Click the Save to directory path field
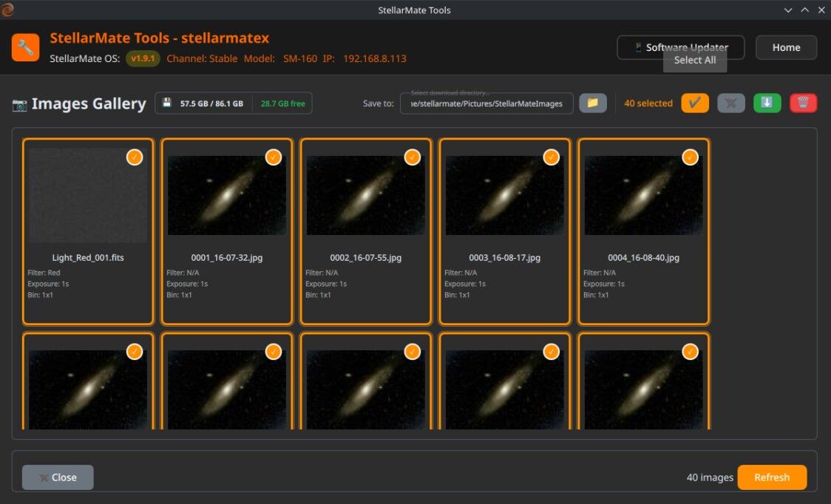The image size is (831, 504). point(486,103)
